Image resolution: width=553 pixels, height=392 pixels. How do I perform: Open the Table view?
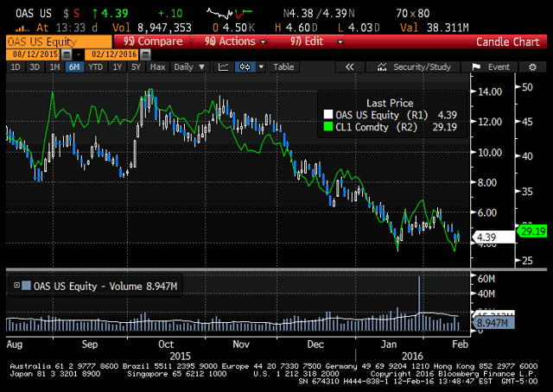283,67
